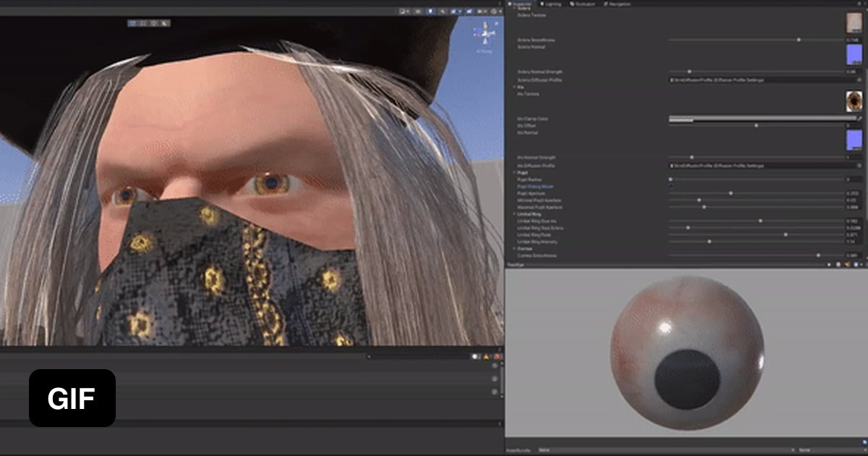Open the Gizmos visibility icon menu
The width and height of the screenshot is (868, 456).
coord(493,11)
